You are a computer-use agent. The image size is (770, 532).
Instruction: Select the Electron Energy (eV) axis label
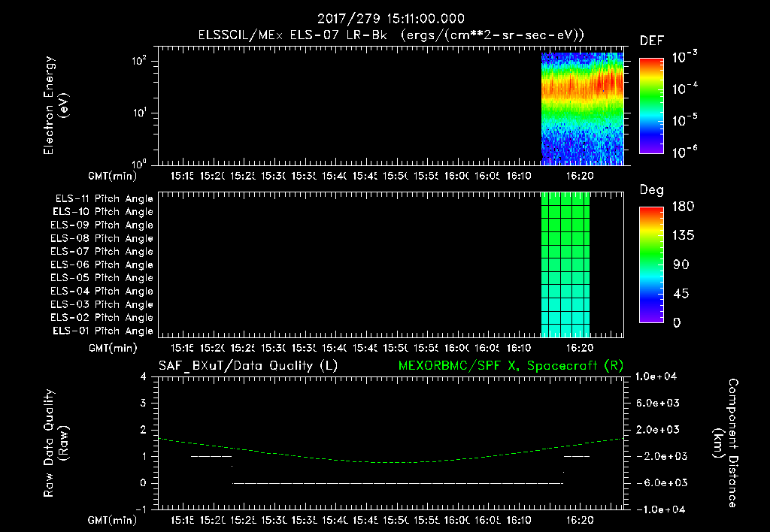pyautogui.click(x=56, y=105)
